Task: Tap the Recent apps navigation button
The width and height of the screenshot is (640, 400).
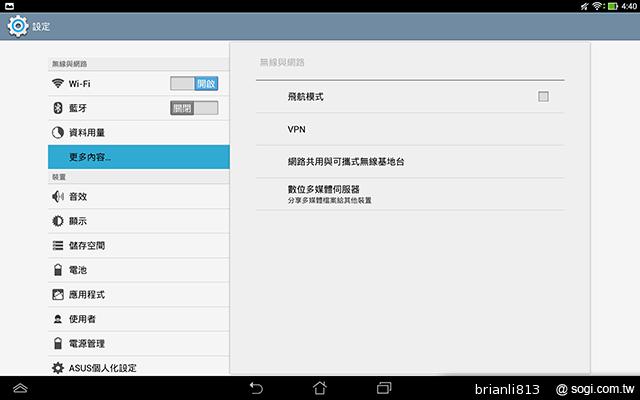Action: [384, 388]
